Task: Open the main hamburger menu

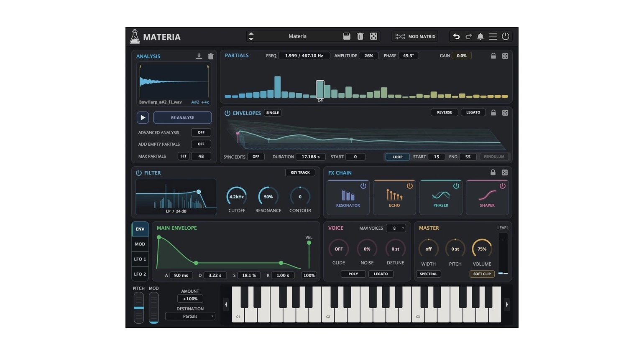Action: point(493,36)
